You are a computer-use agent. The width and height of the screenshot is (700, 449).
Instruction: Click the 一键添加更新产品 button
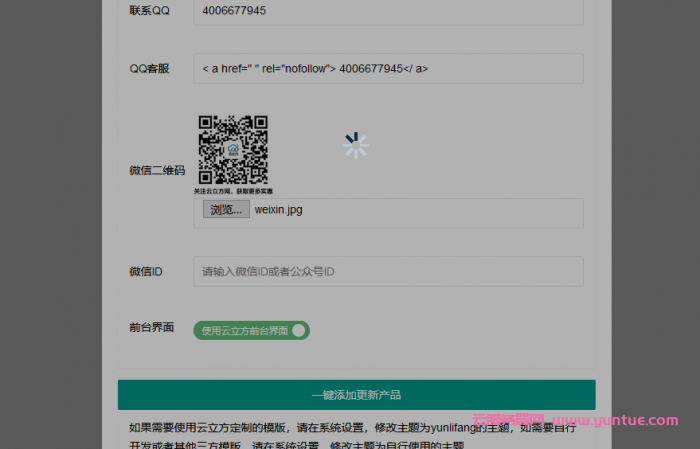click(x=356, y=394)
